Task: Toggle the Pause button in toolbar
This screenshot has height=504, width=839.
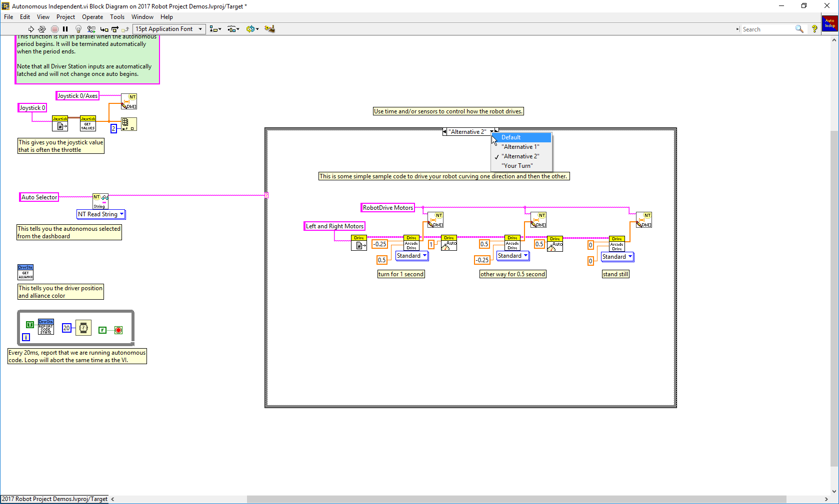Action: point(65,29)
